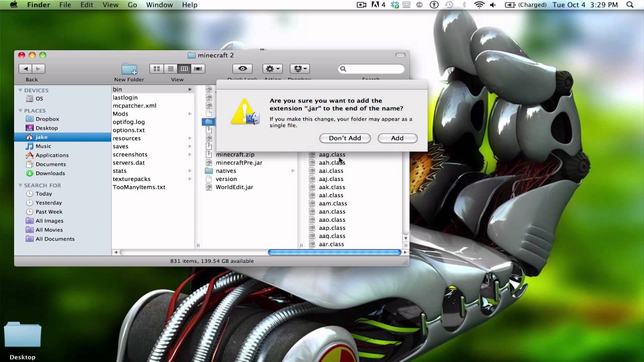Screen dimensions: 644x362
Task: Open the View menu in menu bar
Action: click(x=111, y=5)
